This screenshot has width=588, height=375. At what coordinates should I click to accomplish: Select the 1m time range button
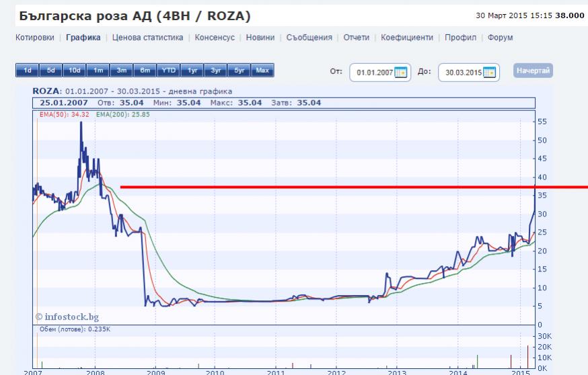[x=98, y=70]
